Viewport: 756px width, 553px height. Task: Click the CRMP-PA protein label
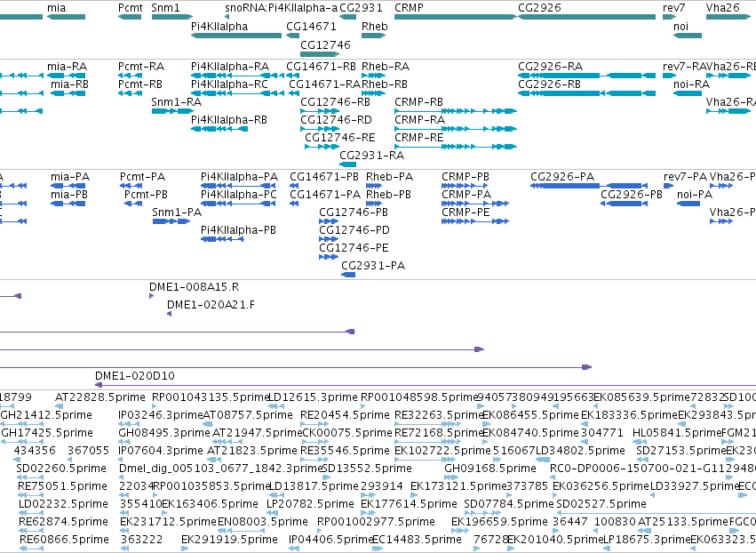pos(466,195)
